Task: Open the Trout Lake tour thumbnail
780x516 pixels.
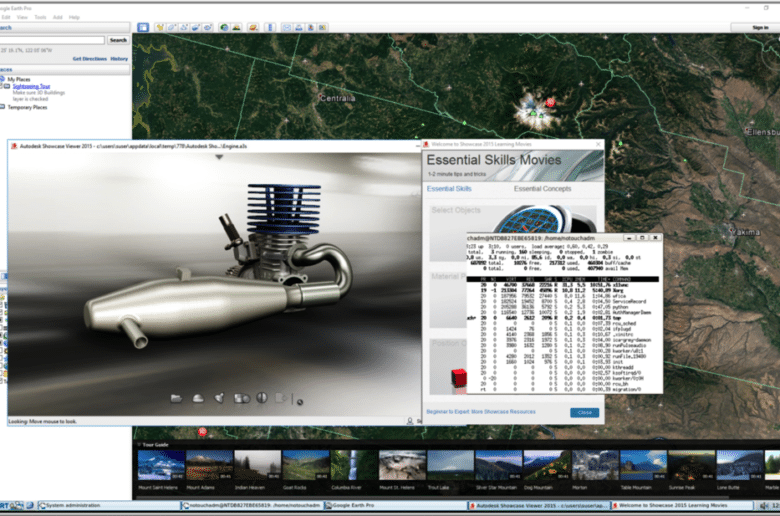Action: click(450, 465)
